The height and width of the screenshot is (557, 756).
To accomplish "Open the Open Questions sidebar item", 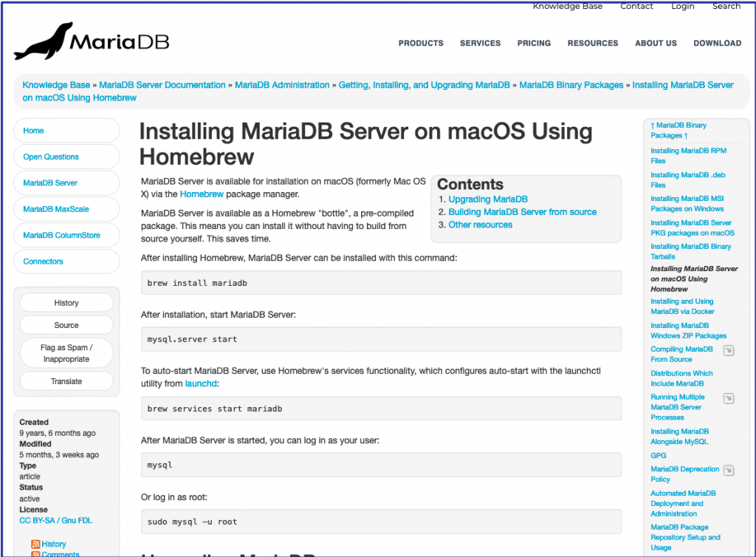I will click(66, 157).
